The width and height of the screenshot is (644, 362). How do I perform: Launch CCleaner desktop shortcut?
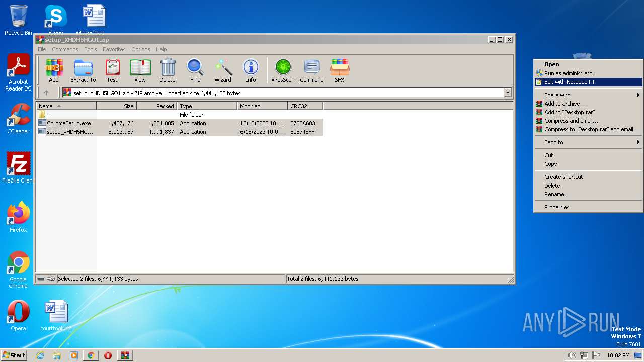[x=18, y=119]
